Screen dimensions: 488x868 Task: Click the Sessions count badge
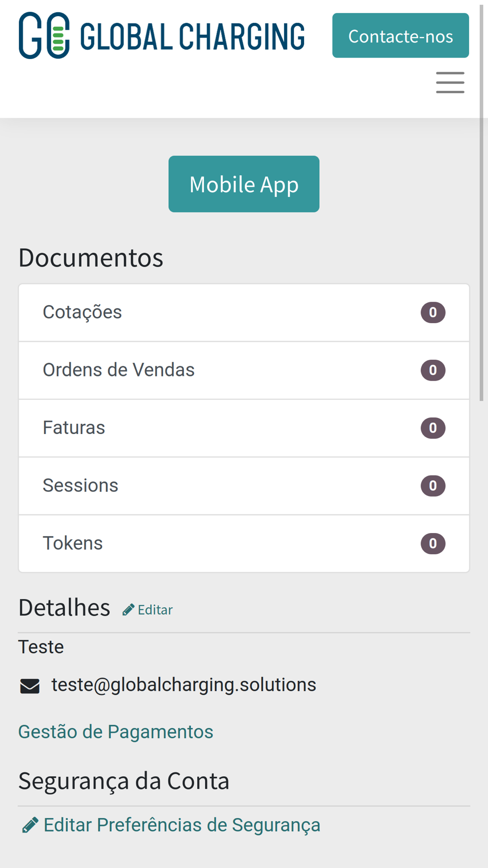pos(433,486)
